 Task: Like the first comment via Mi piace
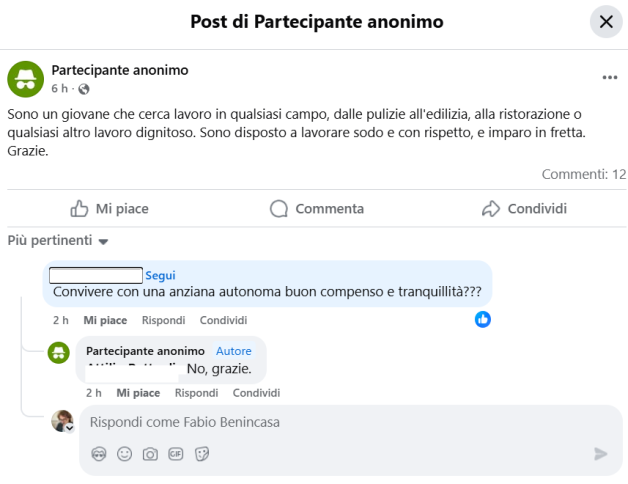[x=105, y=320]
